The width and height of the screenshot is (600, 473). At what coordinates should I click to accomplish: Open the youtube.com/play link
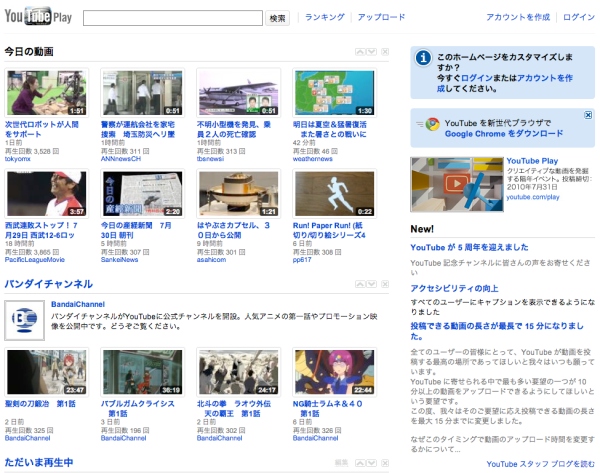pos(533,197)
